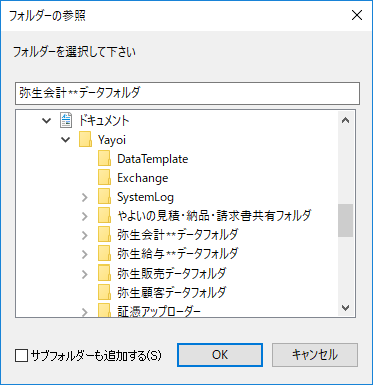The width and height of the screenshot is (373, 385).
Task: Click the SystemLog folder icon
Action: coord(104,197)
